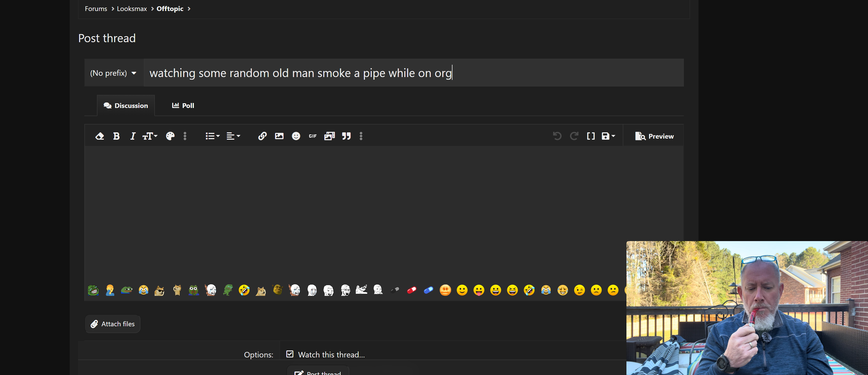Open the smilies picker icon
868x375 pixels.
296,136
